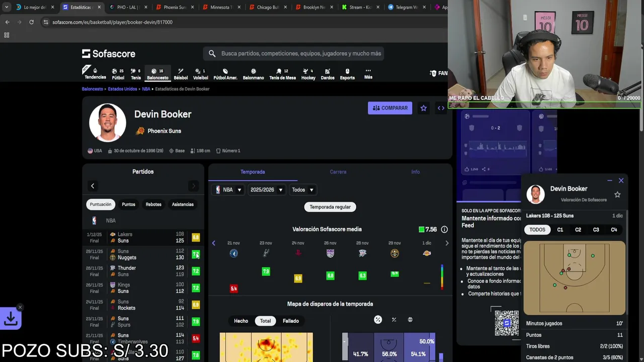Open Suns vs Nuggets 29/11/25 match

(x=143, y=254)
